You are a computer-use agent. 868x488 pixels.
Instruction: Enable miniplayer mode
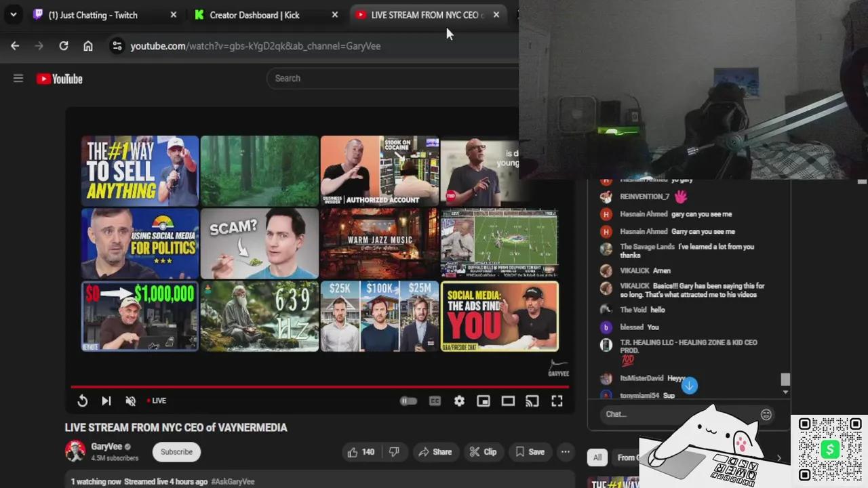[x=484, y=401]
